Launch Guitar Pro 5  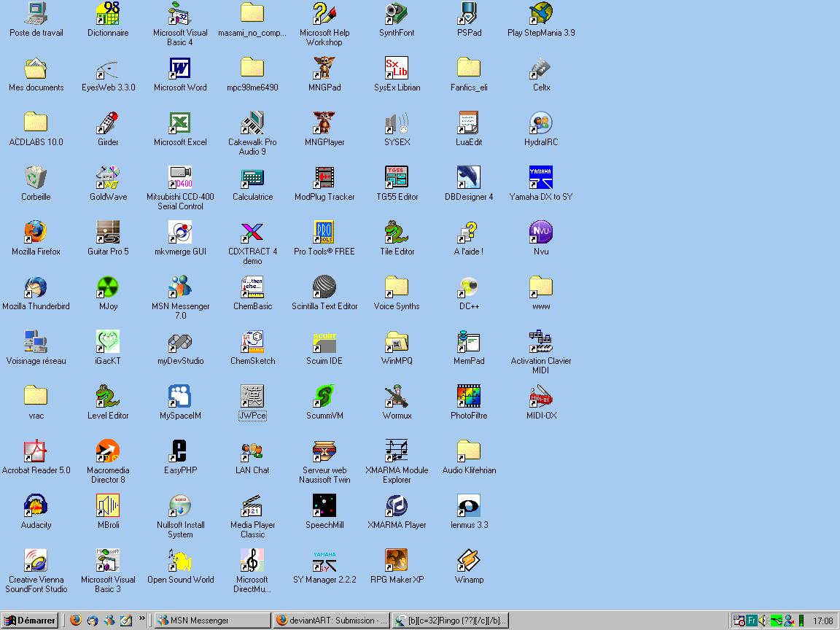pyautogui.click(x=107, y=233)
